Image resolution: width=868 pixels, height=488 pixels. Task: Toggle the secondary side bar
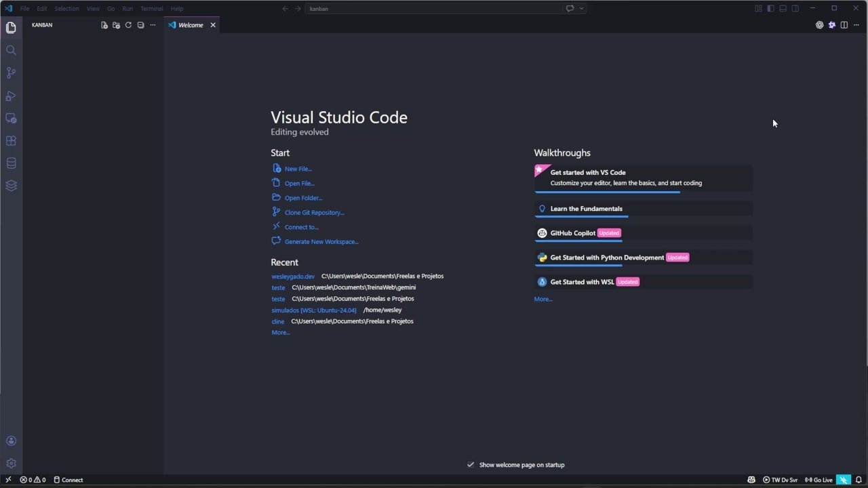click(x=795, y=9)
